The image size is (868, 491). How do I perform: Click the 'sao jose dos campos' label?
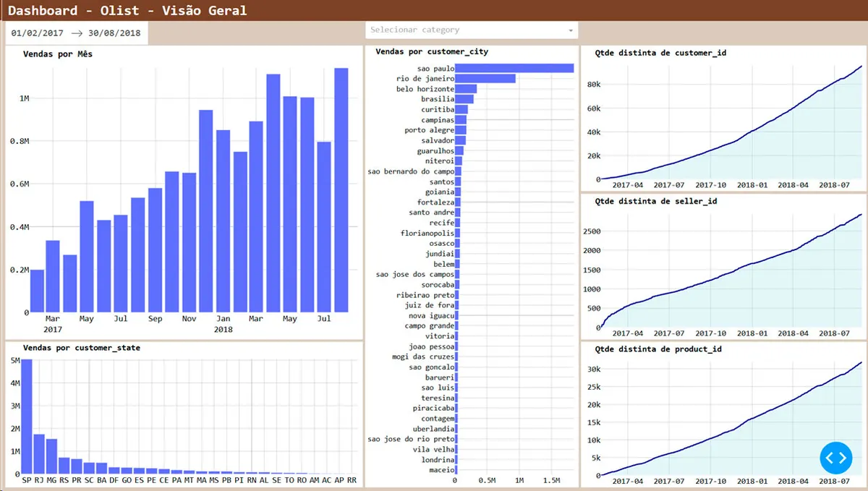(x=415, y=275)
